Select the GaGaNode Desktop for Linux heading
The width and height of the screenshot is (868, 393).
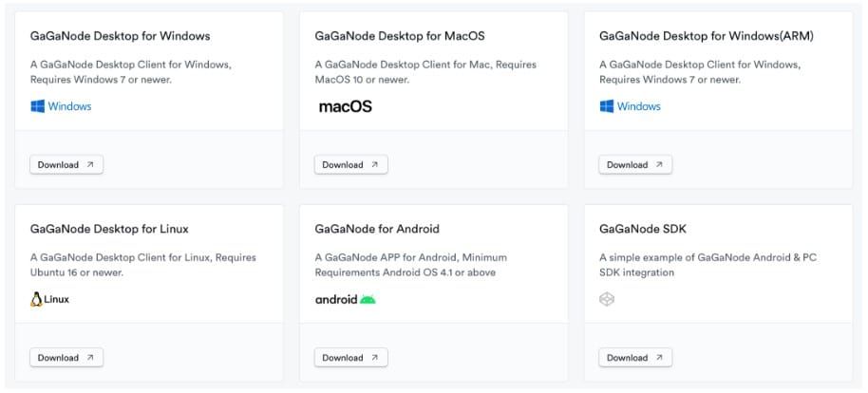coord(109,229)
